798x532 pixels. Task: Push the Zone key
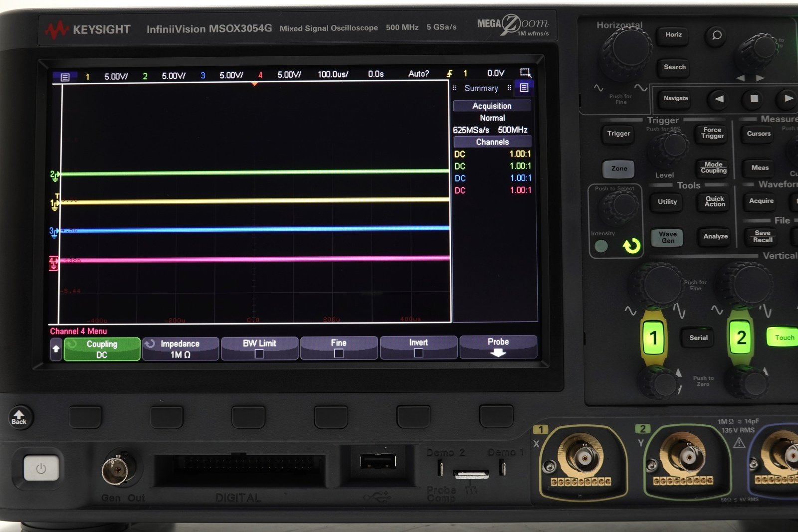(x=619, y=169)
